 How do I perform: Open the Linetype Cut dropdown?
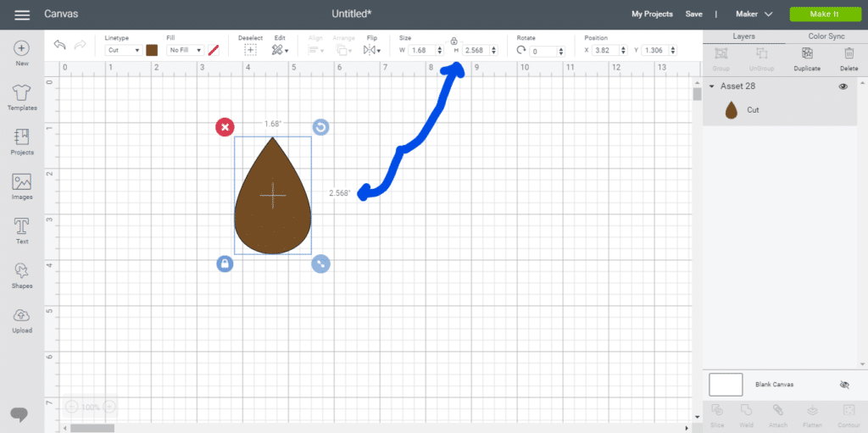click(x=124, y=50)
